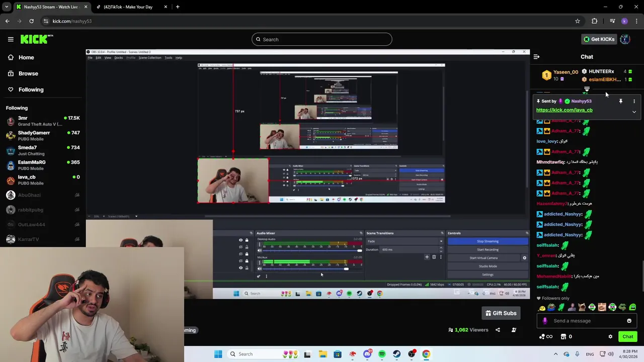Bookmark this page with star icon
The height and width of the screenshot is (362, 644).
pyautogui.click(x=578, y=21)
